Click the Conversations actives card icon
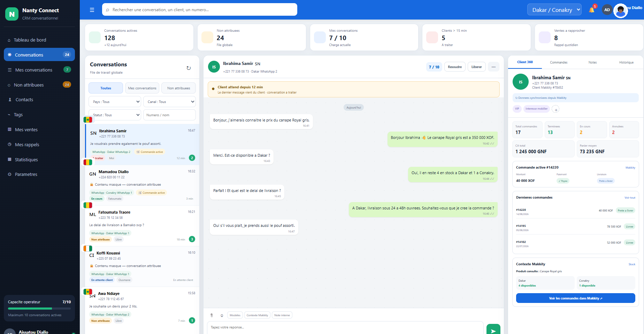644x334 pixels. [x=95, y=37]
